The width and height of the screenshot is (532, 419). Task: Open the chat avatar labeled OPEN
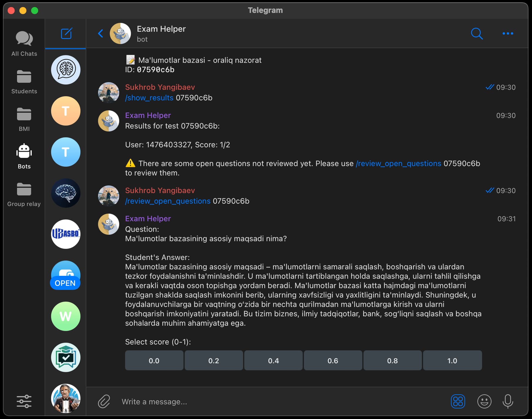tap(66, 275)
